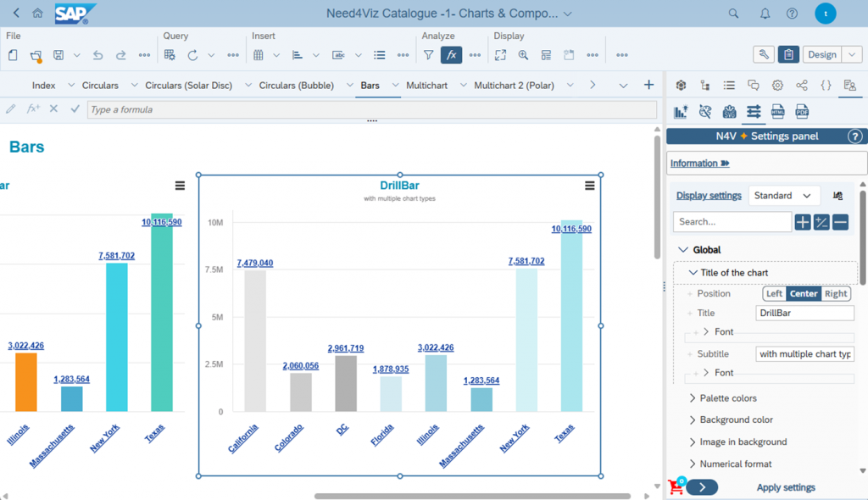Open DrillBar chart hamburger menu

[590, 186]
